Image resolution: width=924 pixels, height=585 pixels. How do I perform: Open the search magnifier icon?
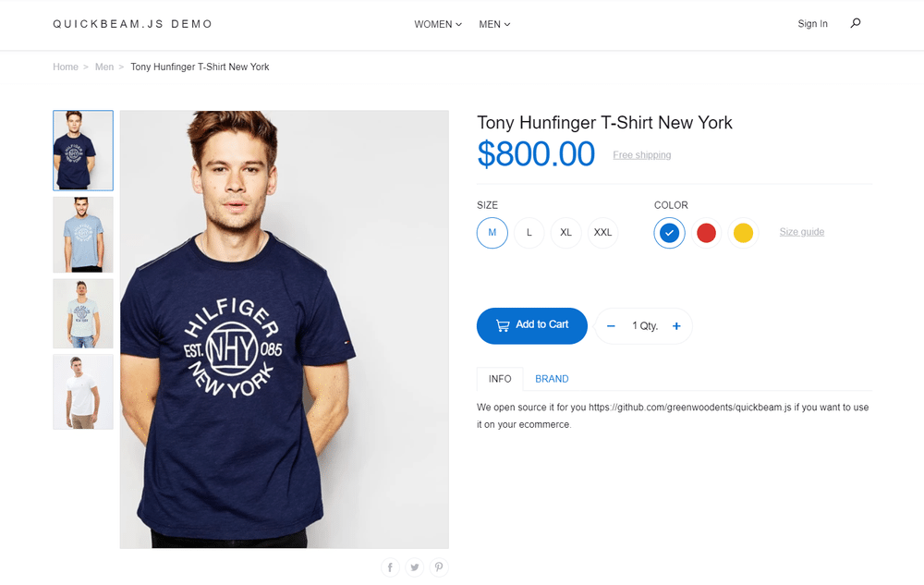[855, 23]
